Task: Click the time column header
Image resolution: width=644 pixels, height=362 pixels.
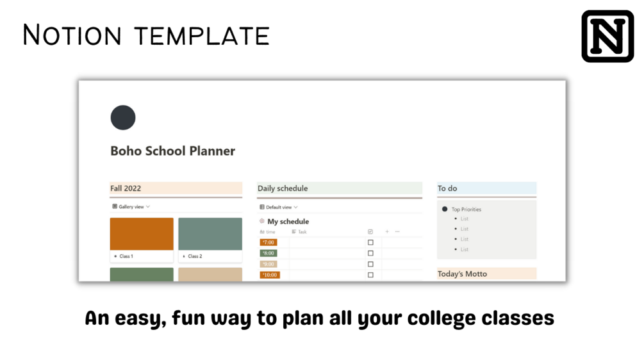Action: [x=268, y=232]
